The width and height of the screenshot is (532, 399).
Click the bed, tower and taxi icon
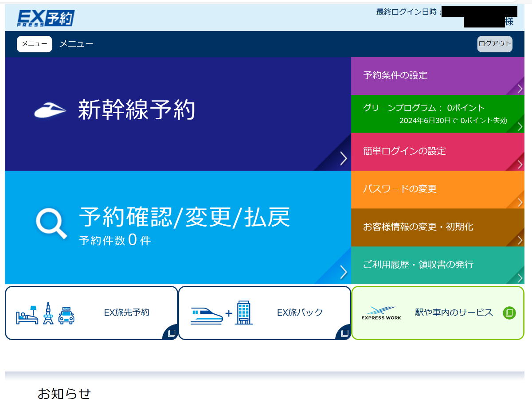(x=45, y=313)
